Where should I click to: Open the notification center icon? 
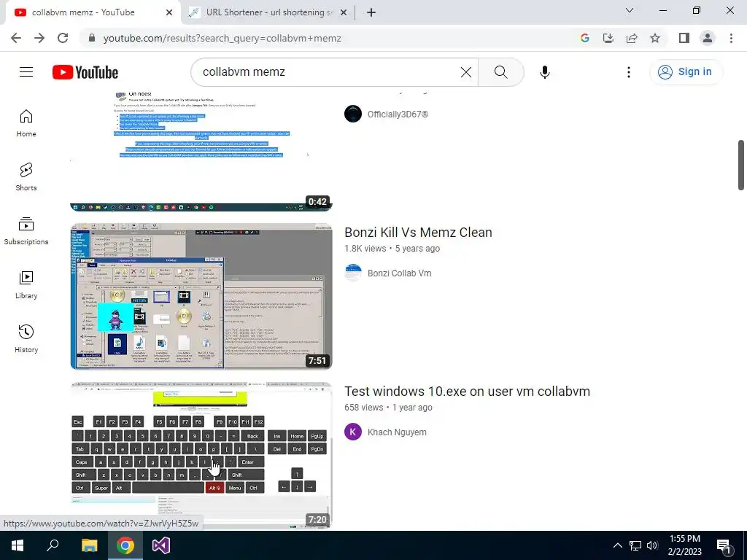724,546
